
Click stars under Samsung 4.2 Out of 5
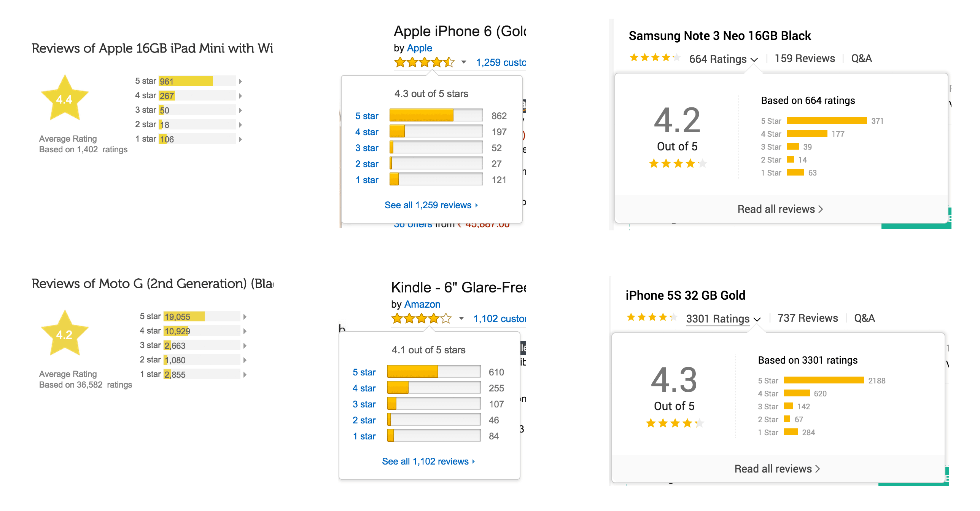click(x=678, y=164)
